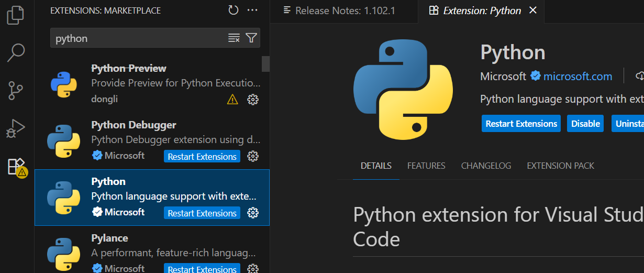Open manage gear for Python extension

click(253, 213)
